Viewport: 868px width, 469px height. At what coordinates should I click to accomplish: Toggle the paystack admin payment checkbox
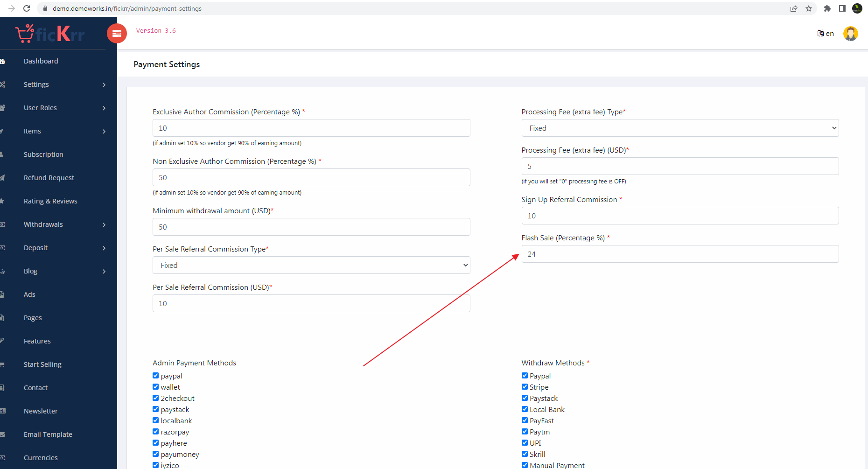(x=156, y=409)
